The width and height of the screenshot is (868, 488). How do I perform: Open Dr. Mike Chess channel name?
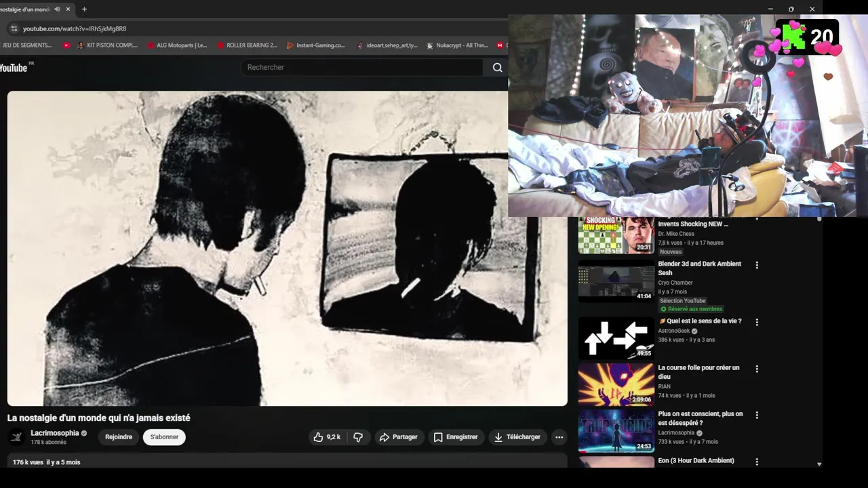pyautogui.click(x=676, y=234)
